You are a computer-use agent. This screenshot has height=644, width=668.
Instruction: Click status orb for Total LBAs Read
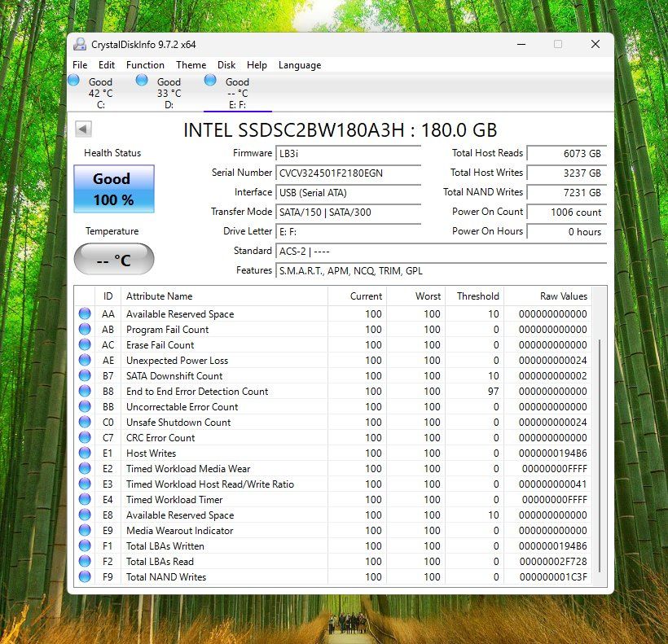pos(85,561)
